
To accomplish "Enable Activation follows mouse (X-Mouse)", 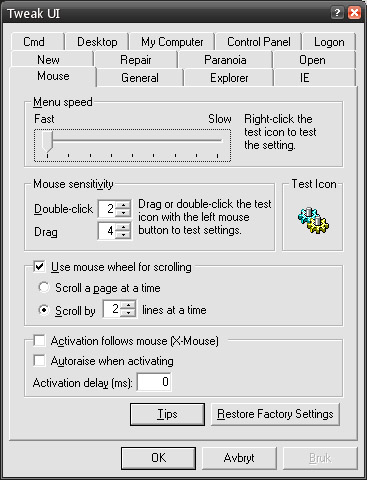I will tap(39, 341).
